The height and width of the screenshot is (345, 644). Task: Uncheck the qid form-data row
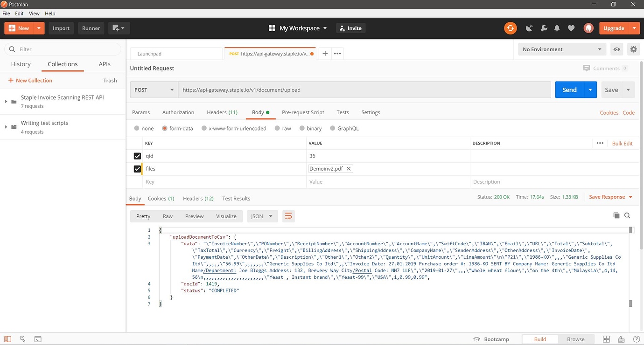click(x=137, y=156)
